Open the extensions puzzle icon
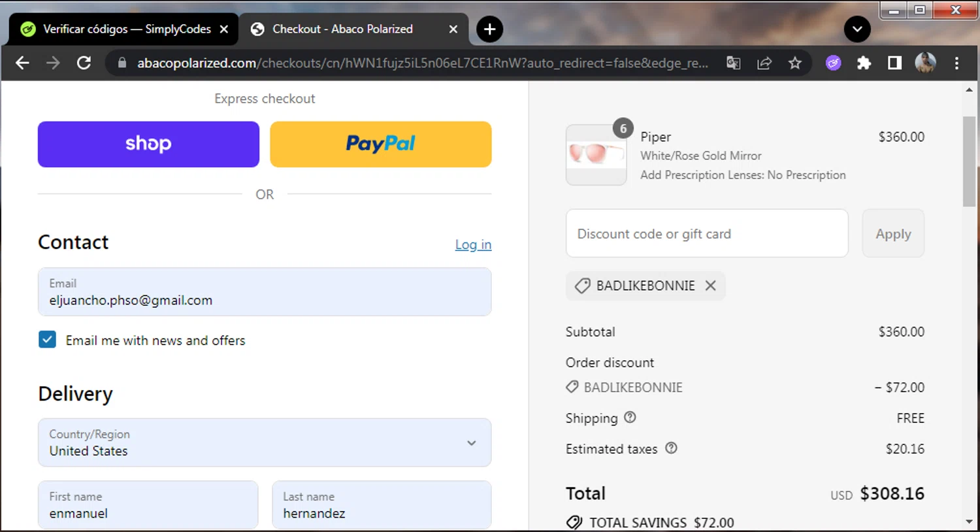980x532 pixels. coord(864,63)
